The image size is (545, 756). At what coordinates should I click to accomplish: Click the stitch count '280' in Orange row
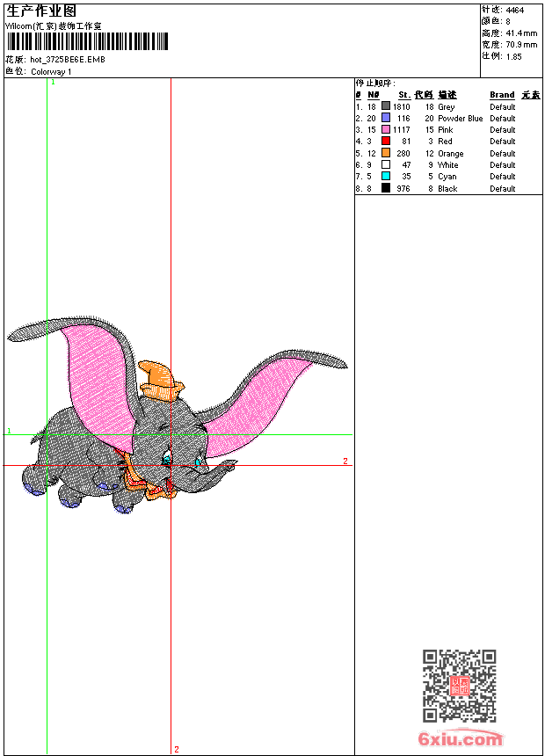point(403,154)
